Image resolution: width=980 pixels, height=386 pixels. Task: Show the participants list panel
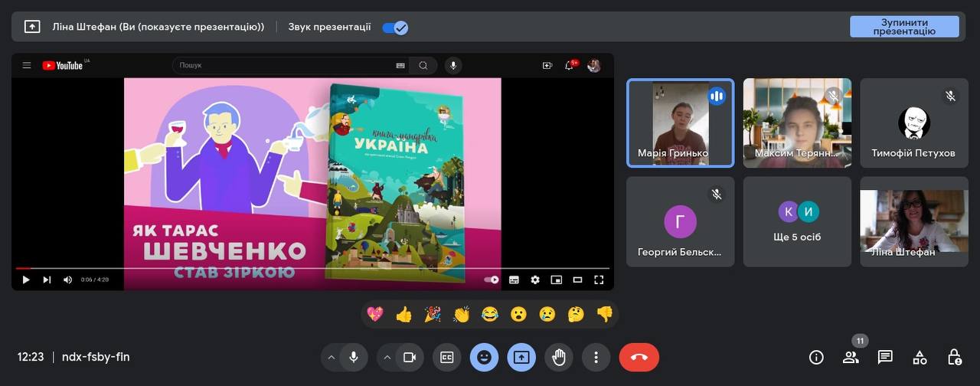pos(851,357)
